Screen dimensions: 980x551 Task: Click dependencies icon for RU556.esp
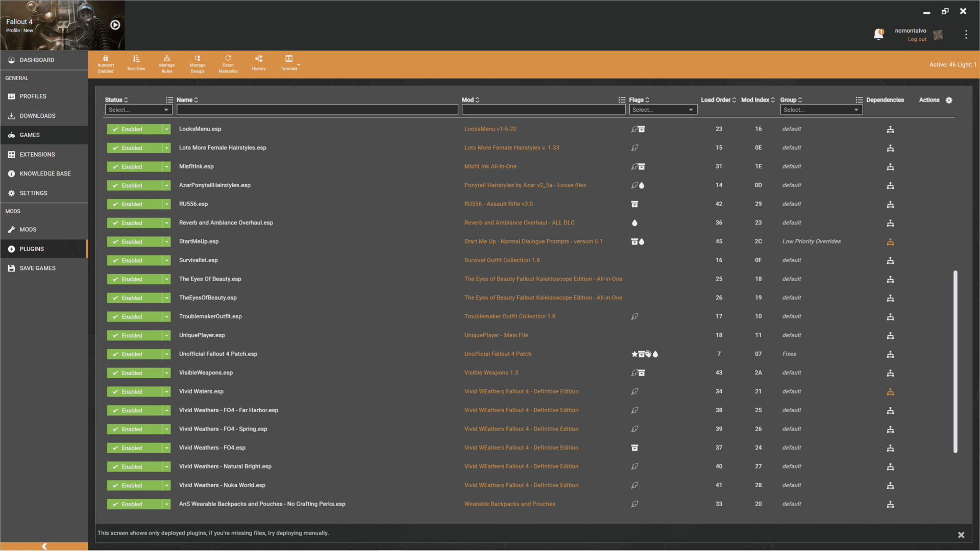click(890, 205)
